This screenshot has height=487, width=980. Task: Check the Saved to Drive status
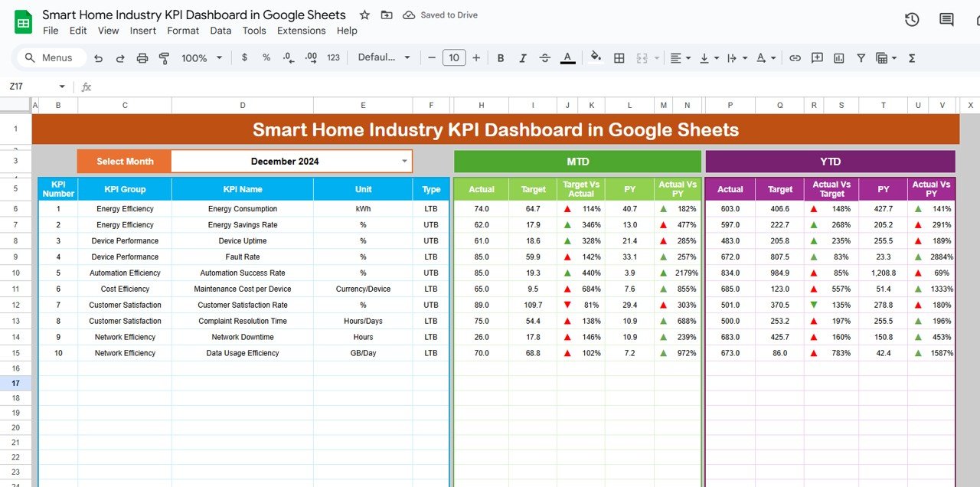[x=440, y=15]
